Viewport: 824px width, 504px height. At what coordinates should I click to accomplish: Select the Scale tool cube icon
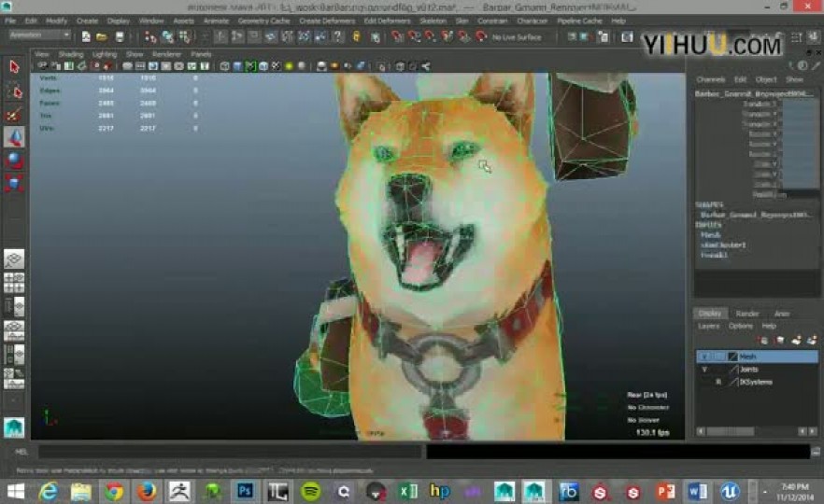click(x=14, y=183)
